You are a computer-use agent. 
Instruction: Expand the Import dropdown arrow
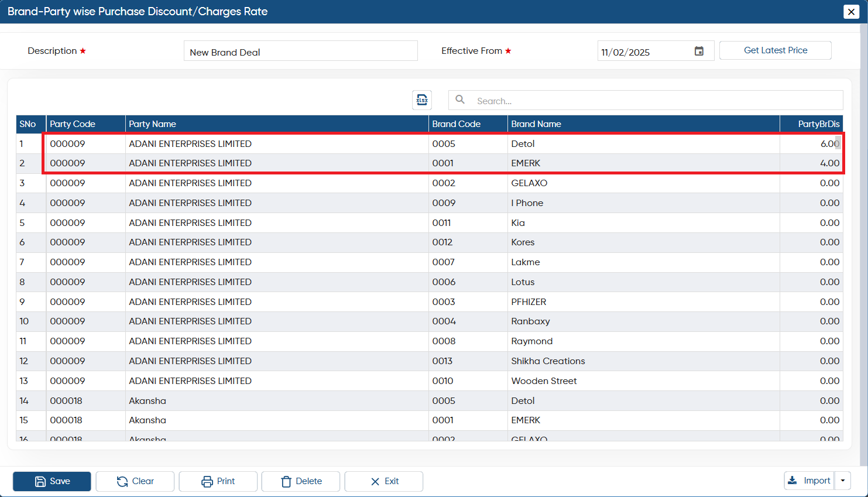click(x=843, y=481)
